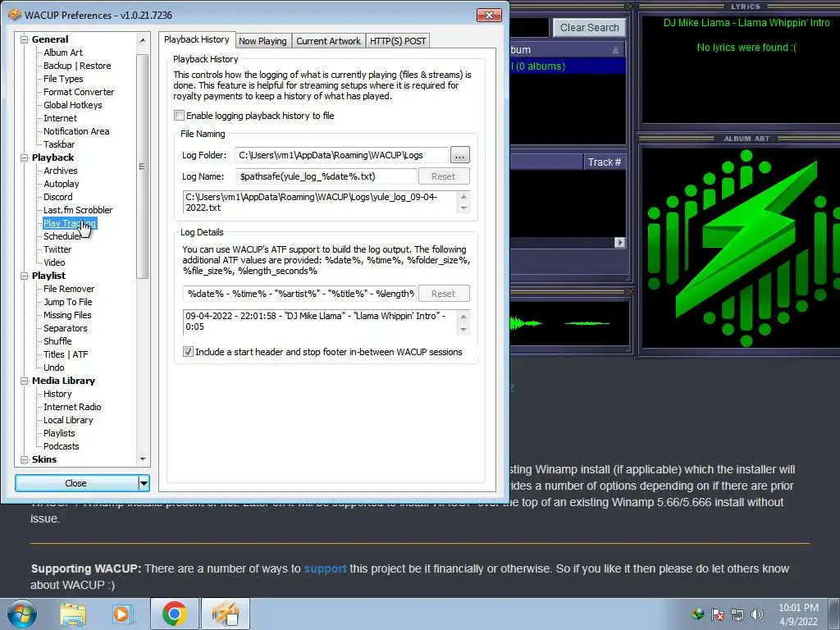Open Backup | Restore preferences
840x630 pixels.
point(77,66)
